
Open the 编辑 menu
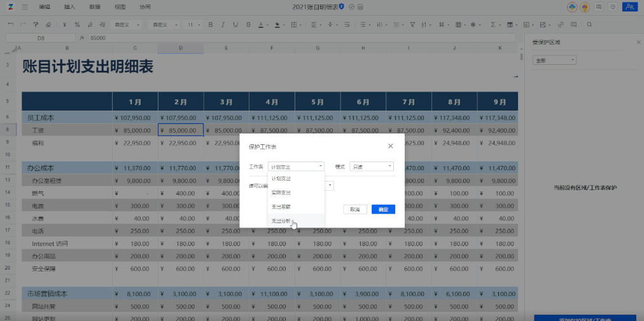pyautogui.click(x=45, y=7)
